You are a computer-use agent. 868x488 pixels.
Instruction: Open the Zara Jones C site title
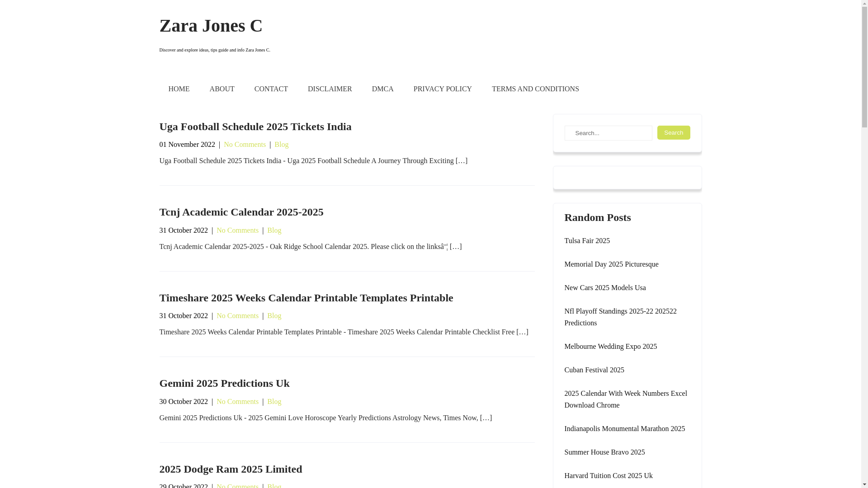(x=211, y=26)
